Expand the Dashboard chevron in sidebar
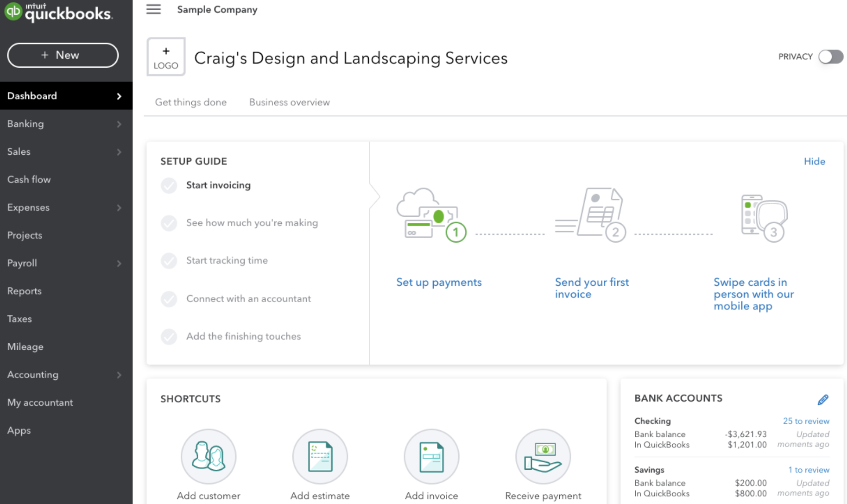This screenshot has height=504, width=847. pos(119,96)
